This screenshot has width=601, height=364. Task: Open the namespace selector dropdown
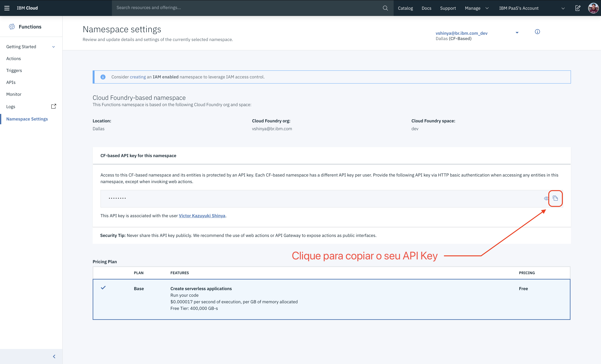(517, 33)
